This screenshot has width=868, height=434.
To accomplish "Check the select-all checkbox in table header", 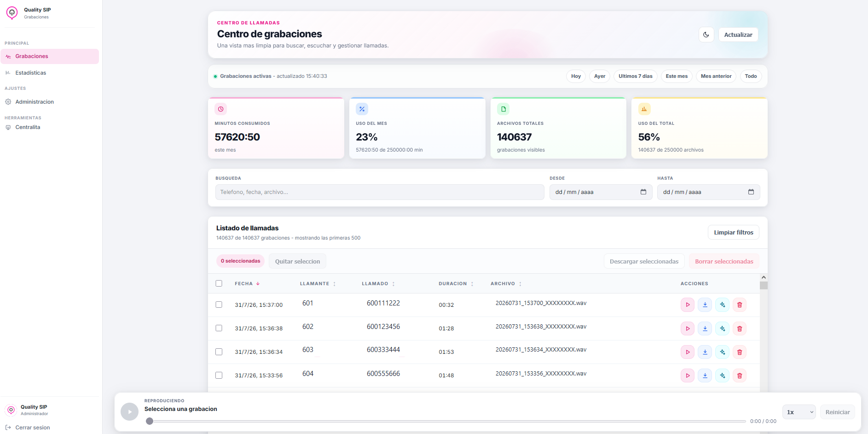I will coord(219,283).
